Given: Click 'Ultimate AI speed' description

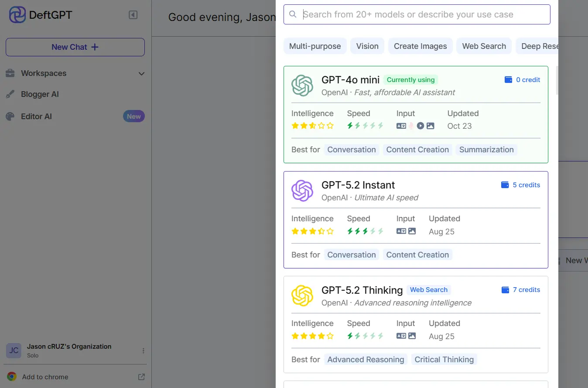Looking at the screenshot, I should pos(386,198).
